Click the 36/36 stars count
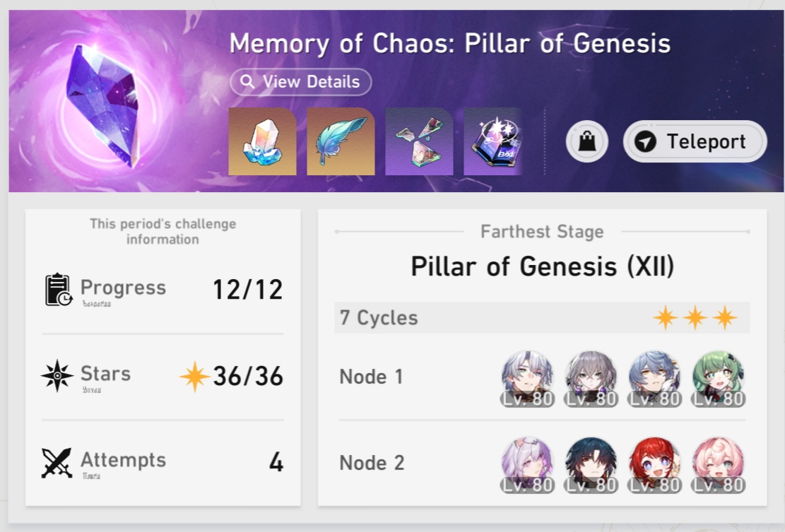 (248, 377)
